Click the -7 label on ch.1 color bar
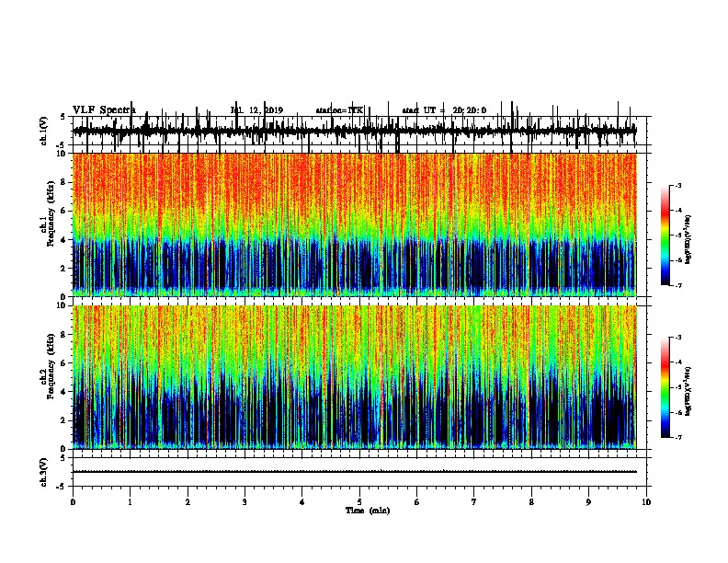Screen dimensions: 728x563 coord(677,285)
